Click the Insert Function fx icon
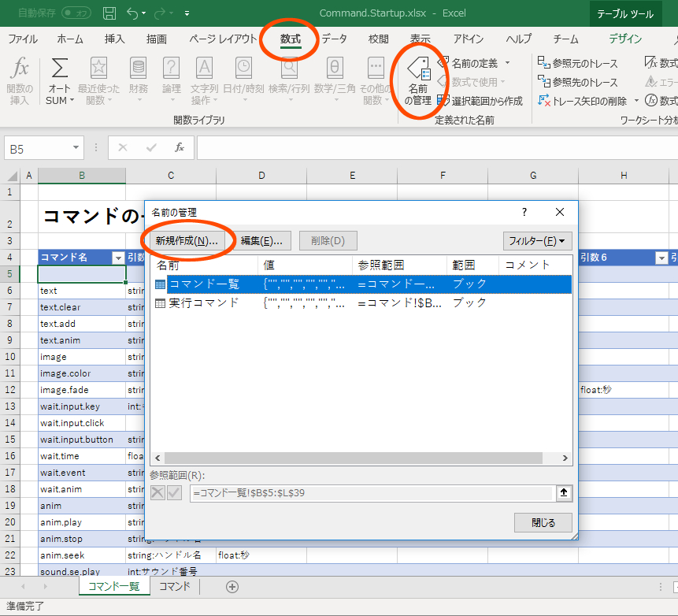This screenshot has width=678, height=616. [x=20, y=69]
